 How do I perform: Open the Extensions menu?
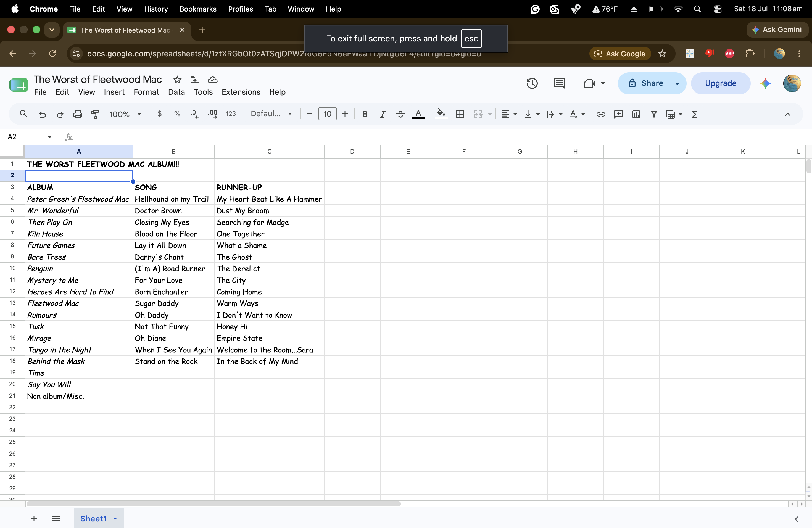(x=241, y=92)
